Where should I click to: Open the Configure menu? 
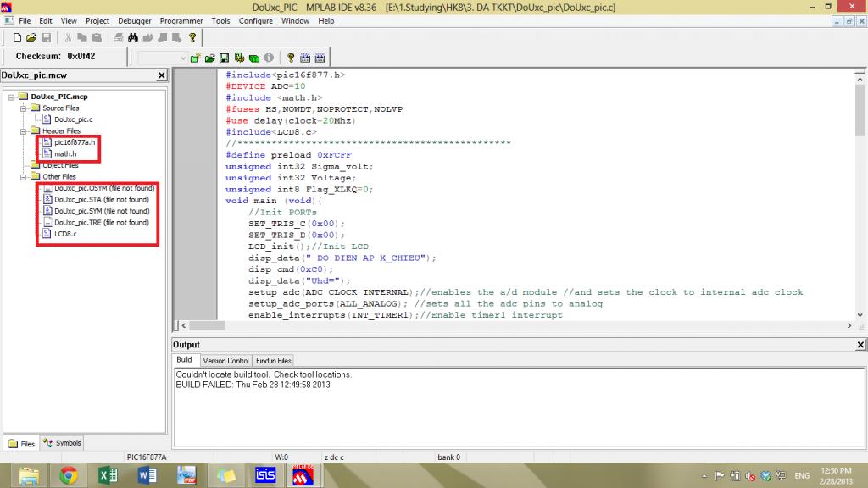coord(255,20)
